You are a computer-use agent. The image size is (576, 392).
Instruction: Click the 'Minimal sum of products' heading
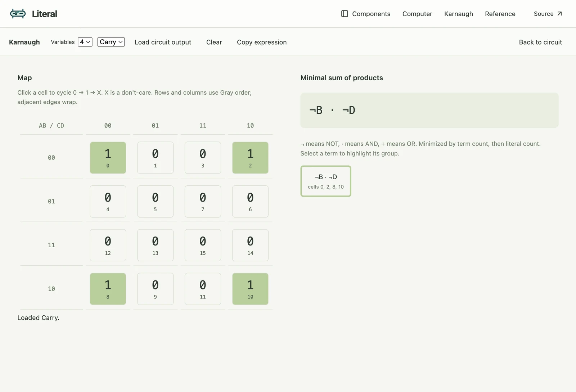coord(342,78)
